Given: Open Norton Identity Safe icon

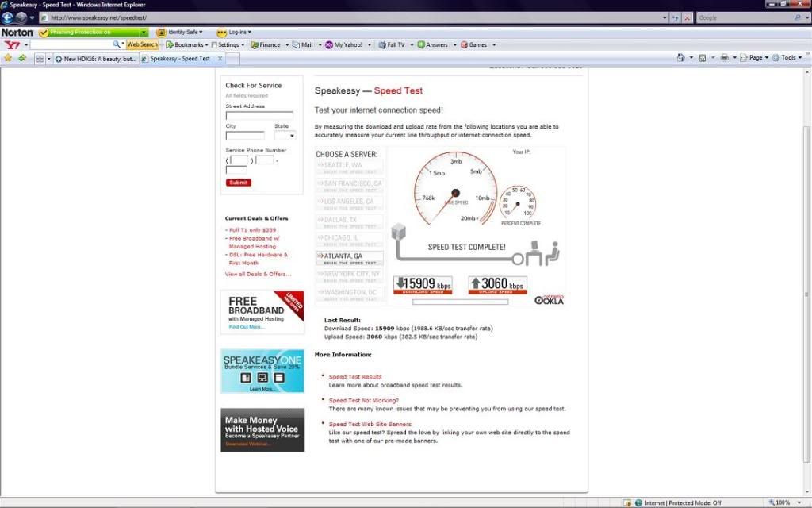Looking at the screenshot, I should coord(161,32).
